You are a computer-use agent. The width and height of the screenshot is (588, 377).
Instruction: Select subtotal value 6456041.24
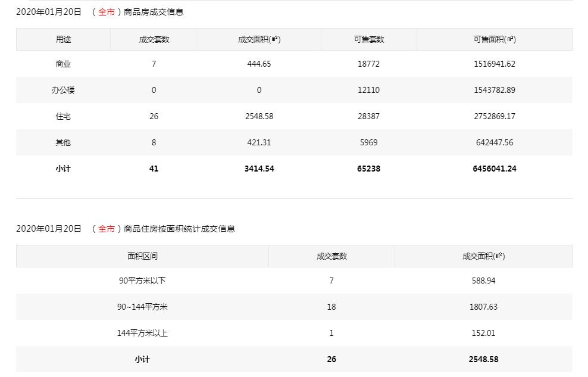point(495,169)
